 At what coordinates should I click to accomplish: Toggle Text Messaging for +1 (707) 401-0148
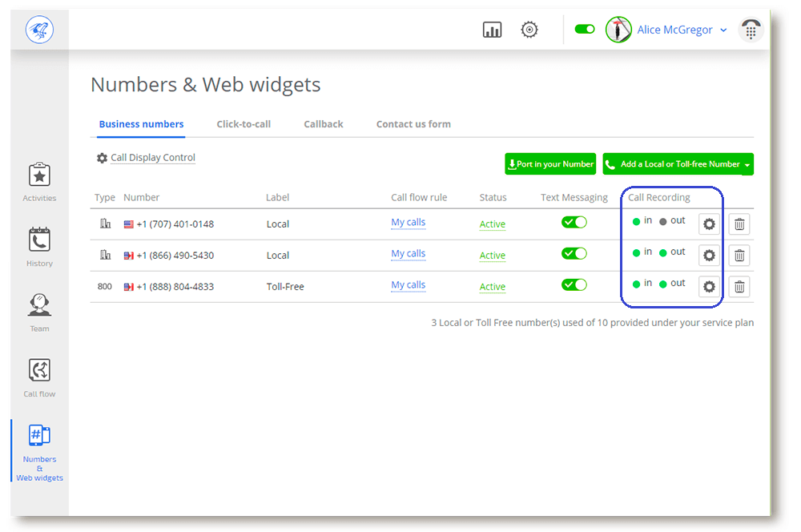pyautogui.click(x=574, y=222)
